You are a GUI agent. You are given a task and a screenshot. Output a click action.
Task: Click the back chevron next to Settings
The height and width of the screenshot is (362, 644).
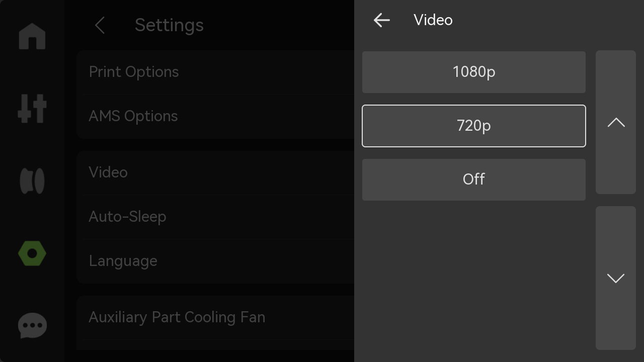tap(100, 25)
